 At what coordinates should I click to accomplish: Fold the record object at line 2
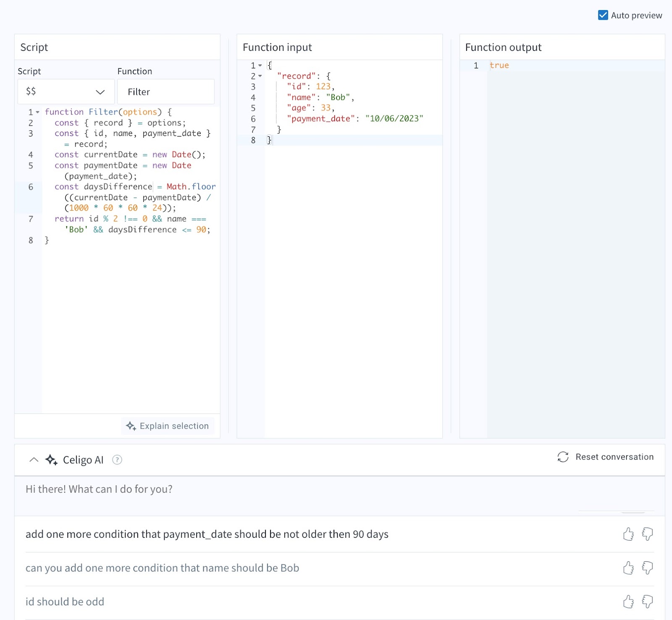[260, 76]
